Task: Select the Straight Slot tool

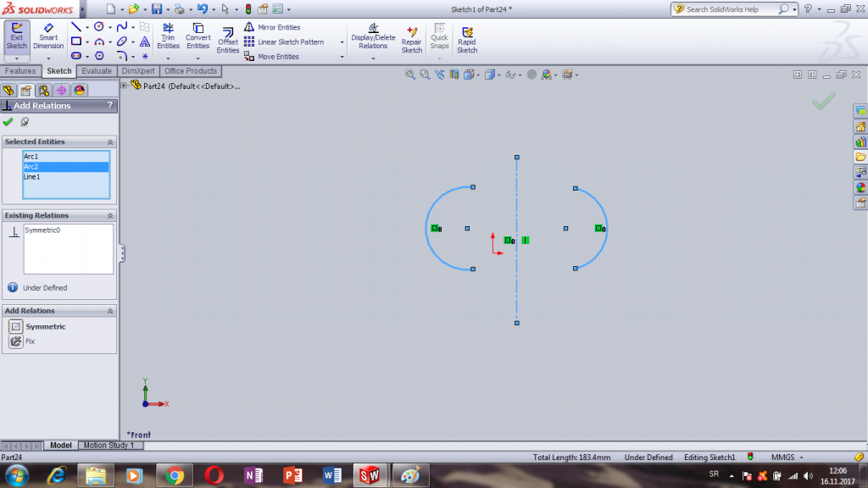Action: pos(76,56)
